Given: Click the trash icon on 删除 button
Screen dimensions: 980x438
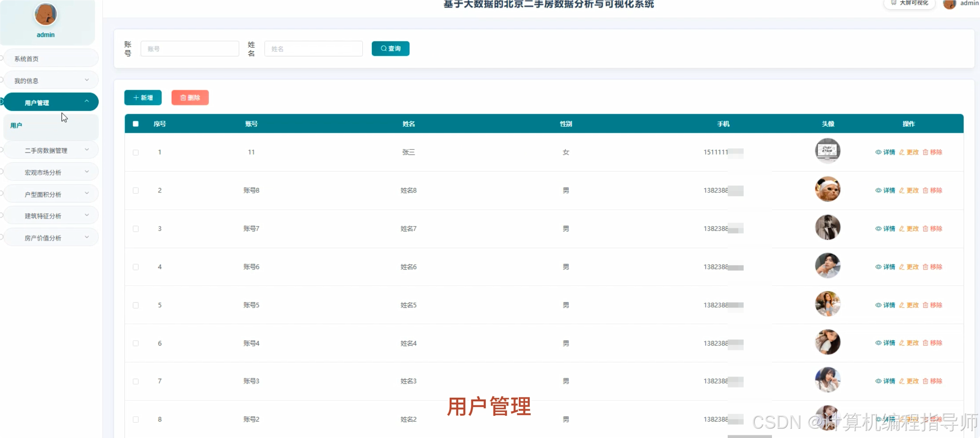Looking at the screenshot, I should pos(184,97).
